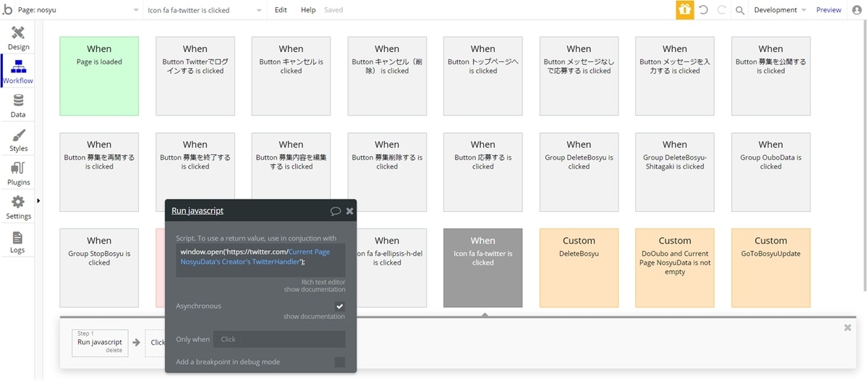Click the Run javascript title
Image resolution: width=868 pixels, height=381 pixels.
[197, 211]
